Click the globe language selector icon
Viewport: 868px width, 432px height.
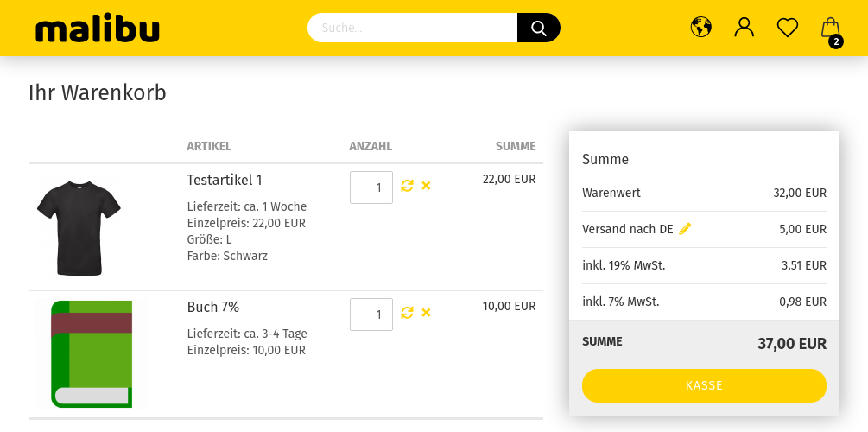700,27
